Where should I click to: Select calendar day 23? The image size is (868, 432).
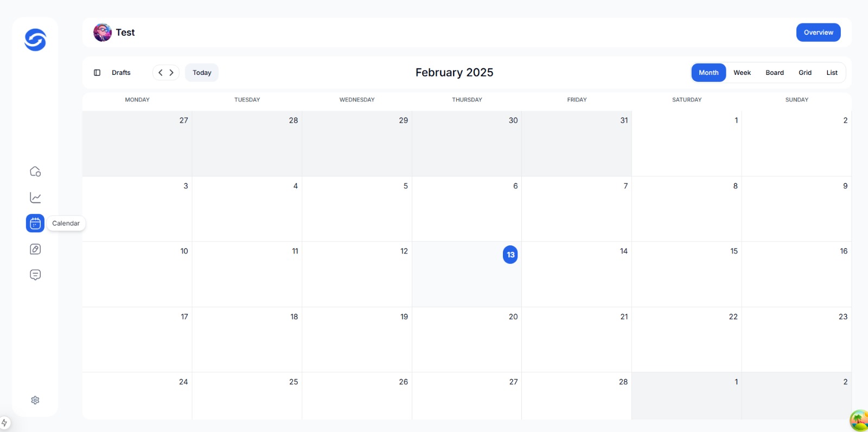pos(796,340)
